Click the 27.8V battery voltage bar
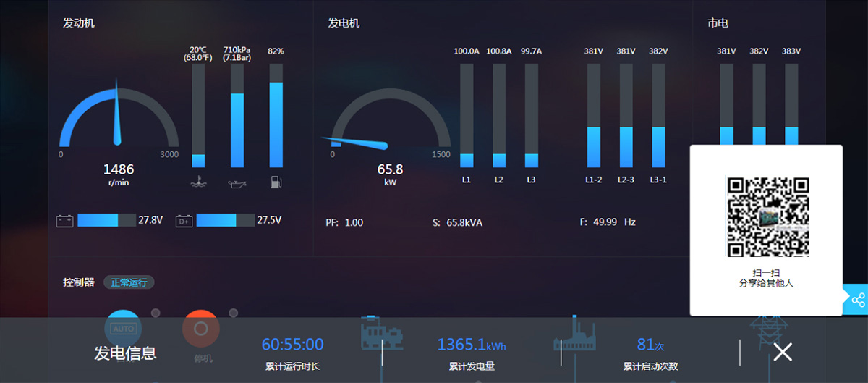The image size is (868, 383). click(106, 220)
